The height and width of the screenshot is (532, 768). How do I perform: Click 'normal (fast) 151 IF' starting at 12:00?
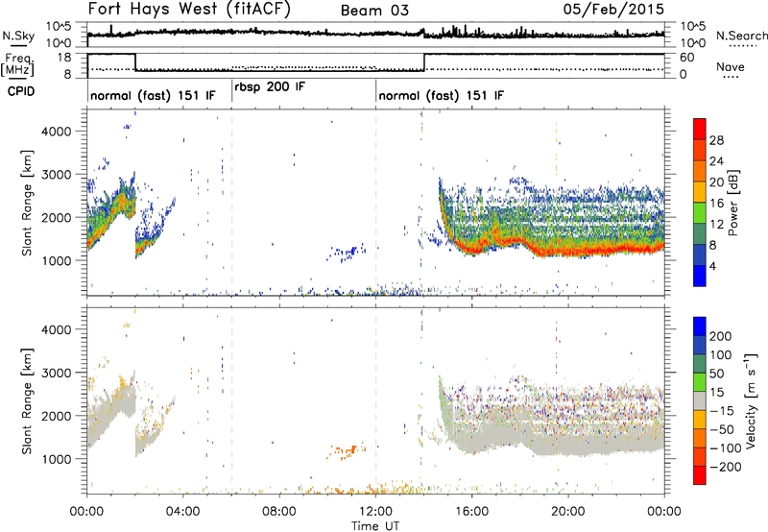pyautogui.click(x=441, y=95)
